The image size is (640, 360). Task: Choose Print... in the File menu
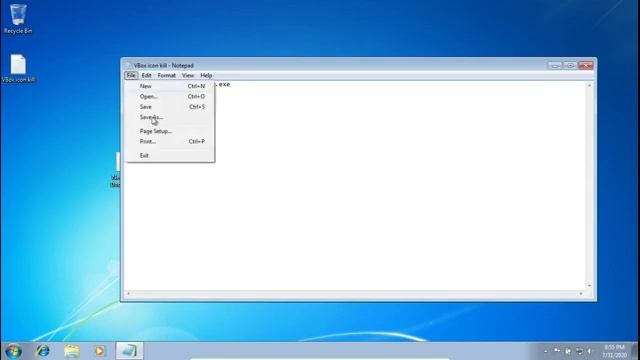170,141
